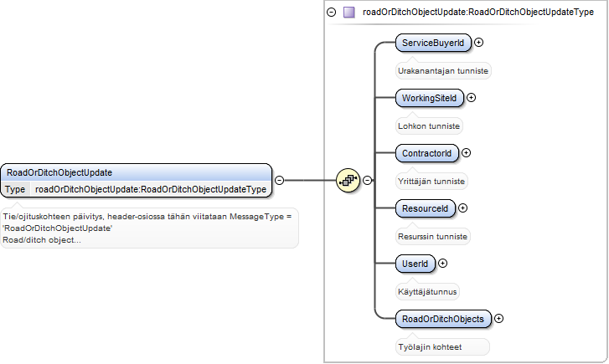
Task: Click the 'Type' label cell
Action: tap(16, 189)
